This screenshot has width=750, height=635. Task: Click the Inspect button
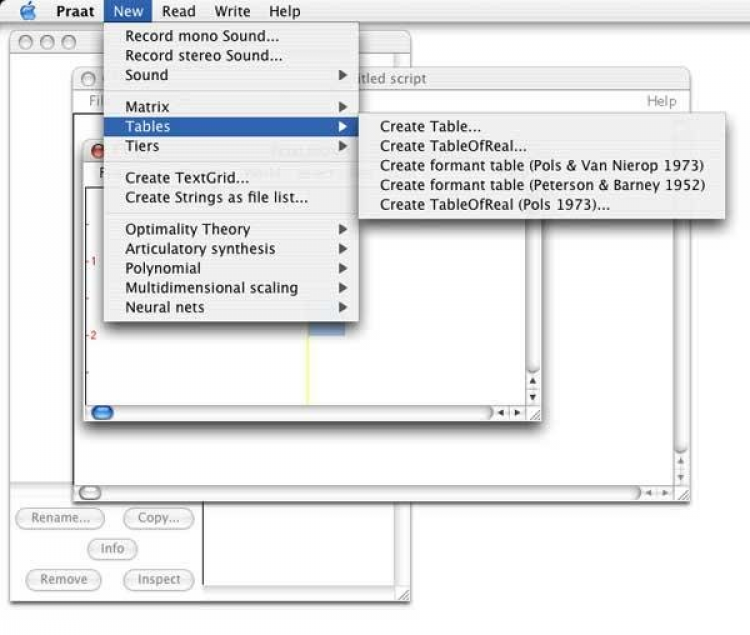coord(159,580)
